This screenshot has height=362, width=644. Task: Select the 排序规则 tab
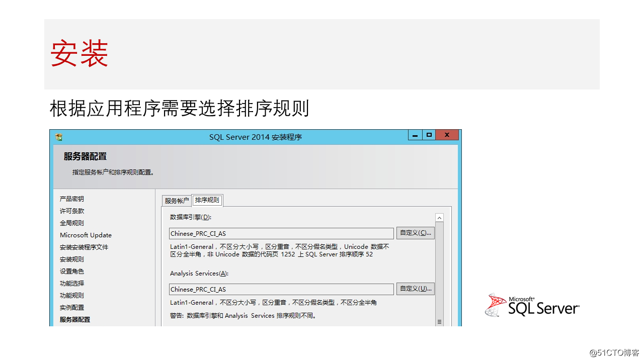coord(207,200)
